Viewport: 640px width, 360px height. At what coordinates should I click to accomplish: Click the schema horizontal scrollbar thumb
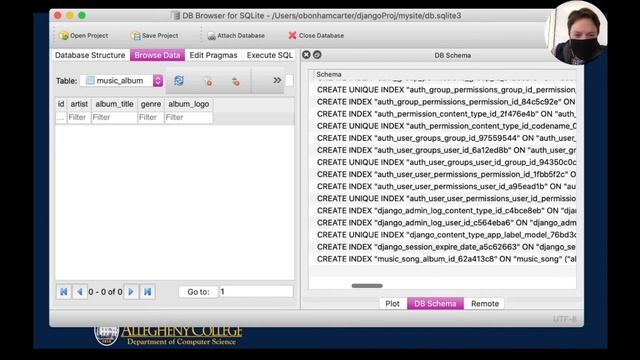[x=367, y=286]
